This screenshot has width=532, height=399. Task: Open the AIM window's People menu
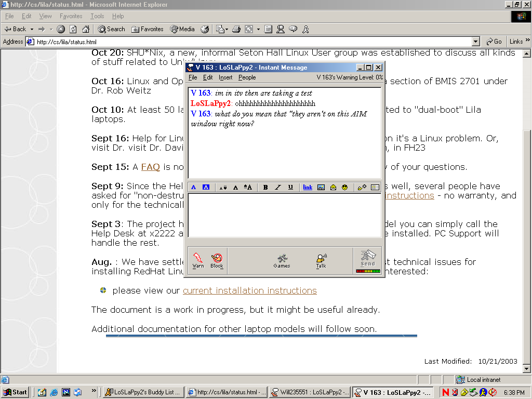[247, 77]
